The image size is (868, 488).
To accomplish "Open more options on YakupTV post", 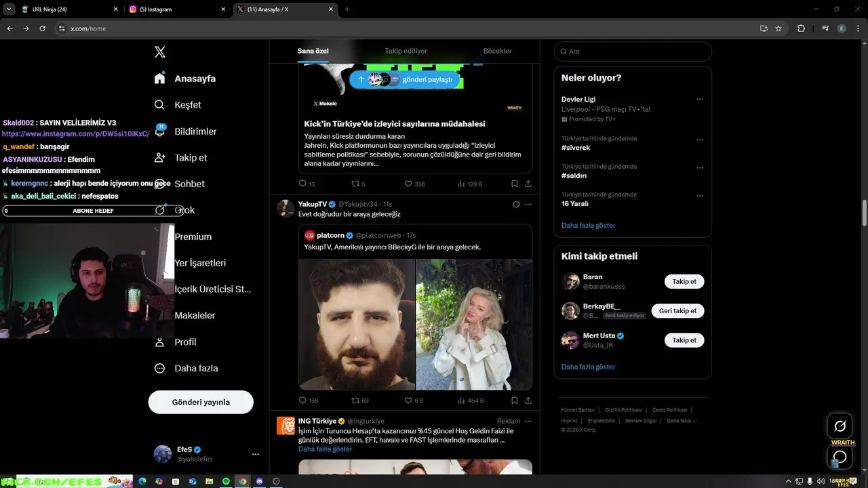I will coord(528,204).
